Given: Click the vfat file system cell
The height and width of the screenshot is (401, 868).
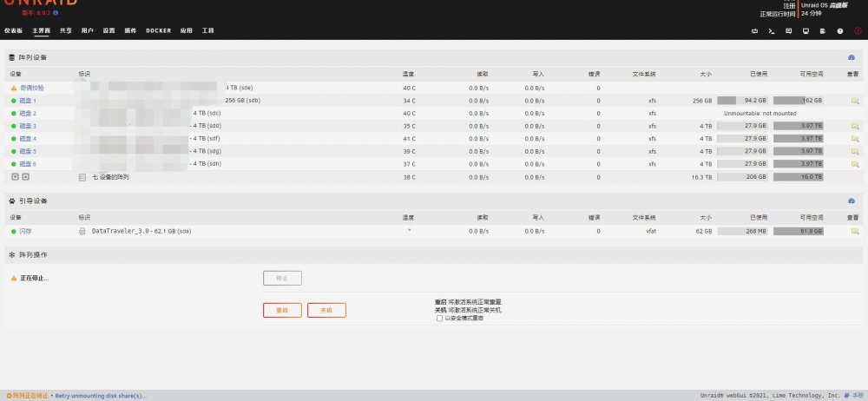Looking at the screenshot, I should (650, 231).
